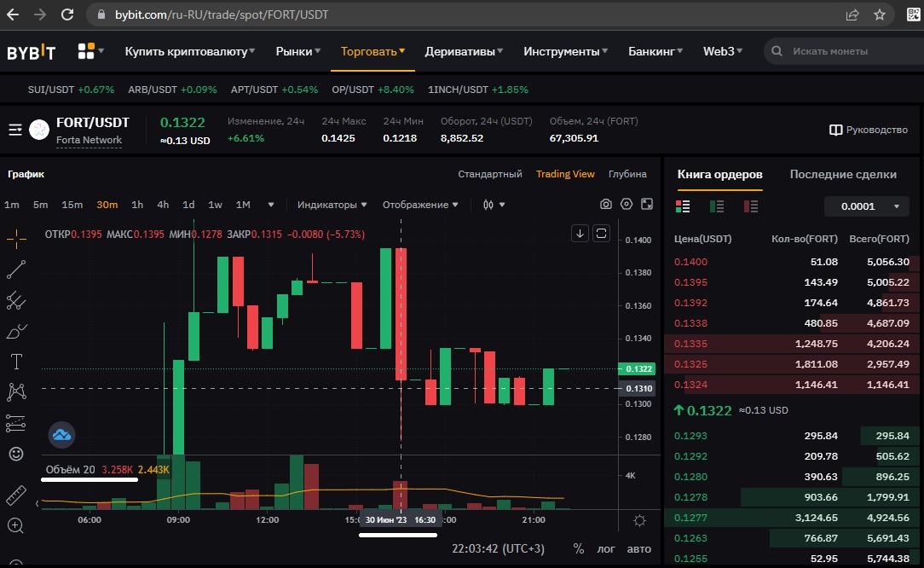Open the candlestick chart type dropdown
This screenshot has width=924, height=568.
coord(494,205)
